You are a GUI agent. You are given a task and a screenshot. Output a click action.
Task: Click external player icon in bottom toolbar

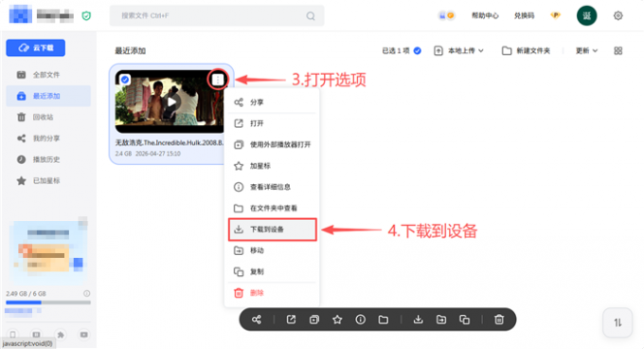[314, 320]
